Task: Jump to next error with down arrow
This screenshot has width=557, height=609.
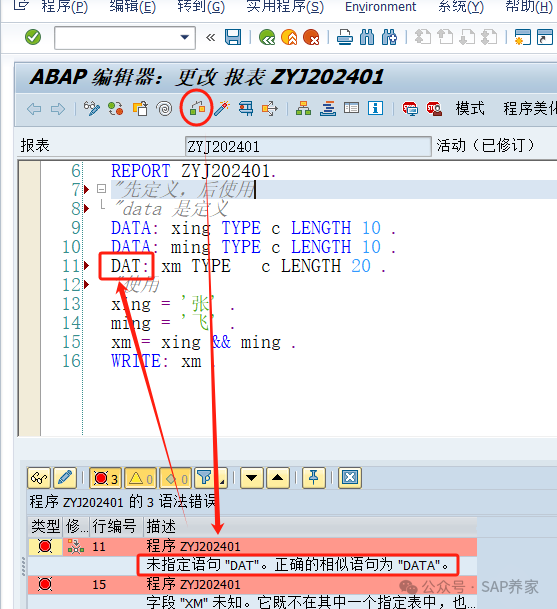Action: coord(252,478)
